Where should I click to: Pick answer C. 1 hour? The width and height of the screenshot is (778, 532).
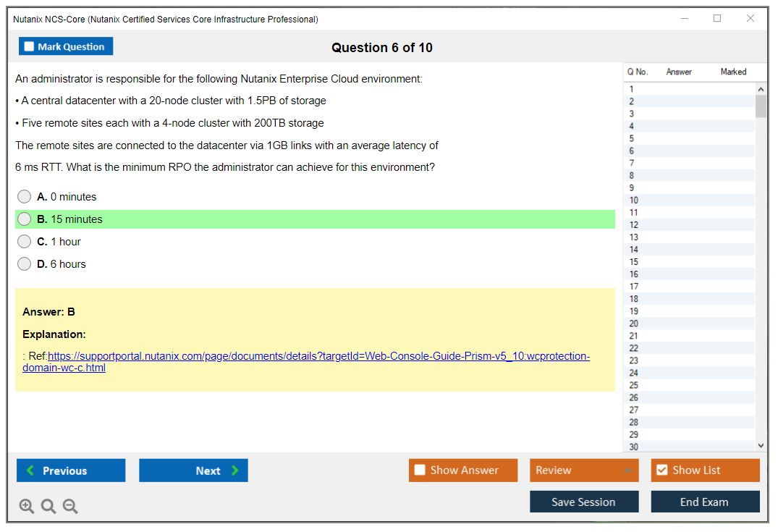(25, 242)
